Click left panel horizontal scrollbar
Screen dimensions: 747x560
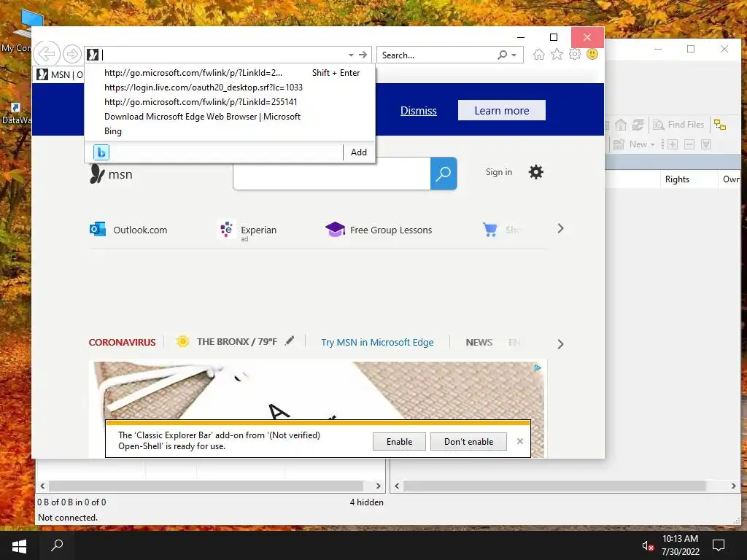pyautogui.click(x=206, y=486)
